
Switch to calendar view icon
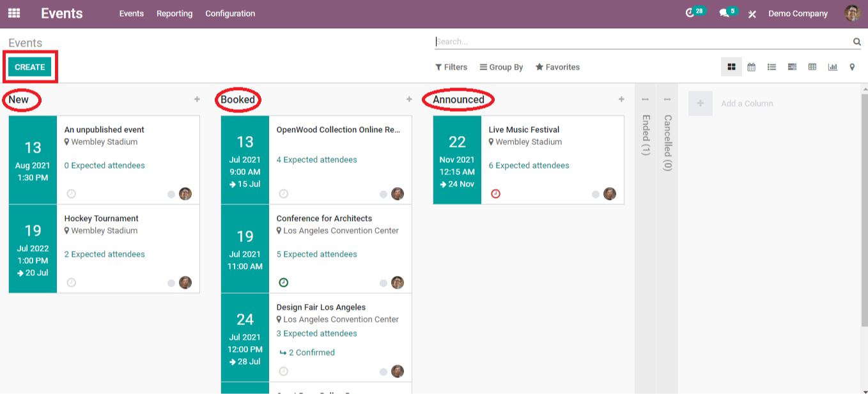752,67
